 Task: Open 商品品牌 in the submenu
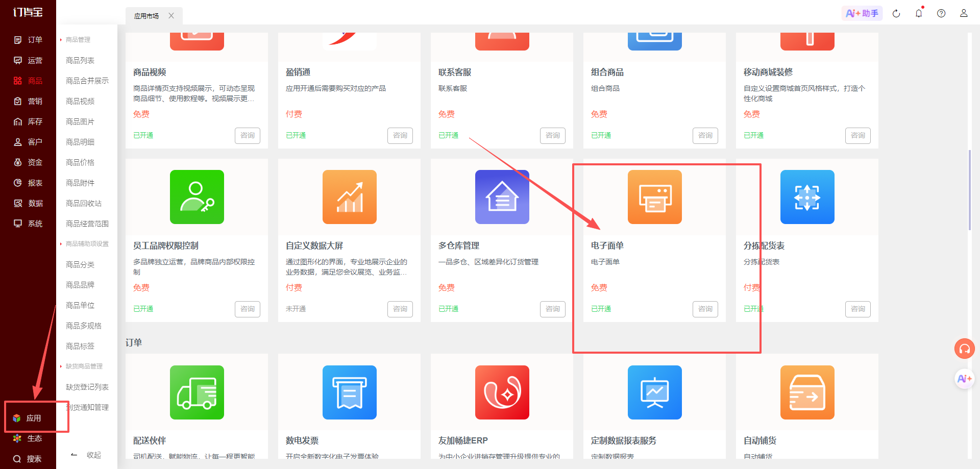pos(80,285)
